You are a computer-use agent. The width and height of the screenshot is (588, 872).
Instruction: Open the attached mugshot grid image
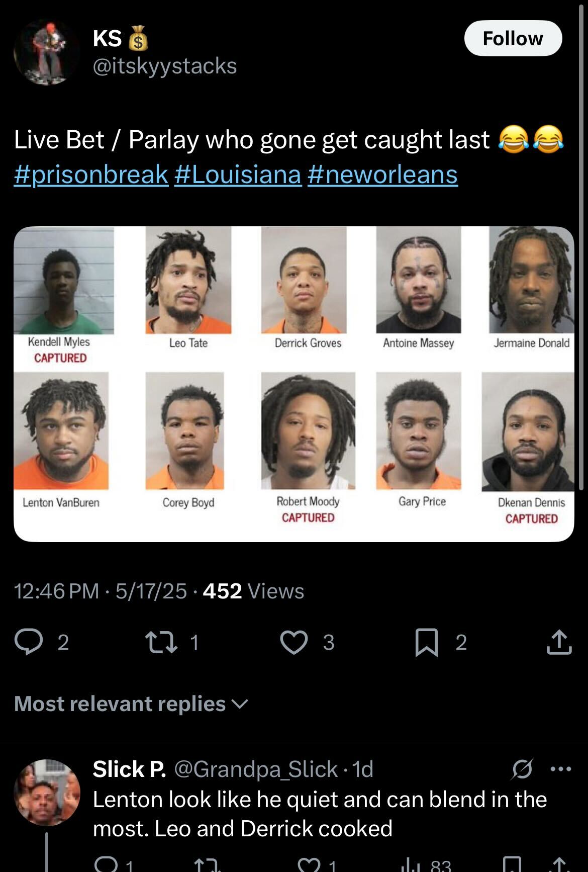pyautogui.click(x=294, y=384)
